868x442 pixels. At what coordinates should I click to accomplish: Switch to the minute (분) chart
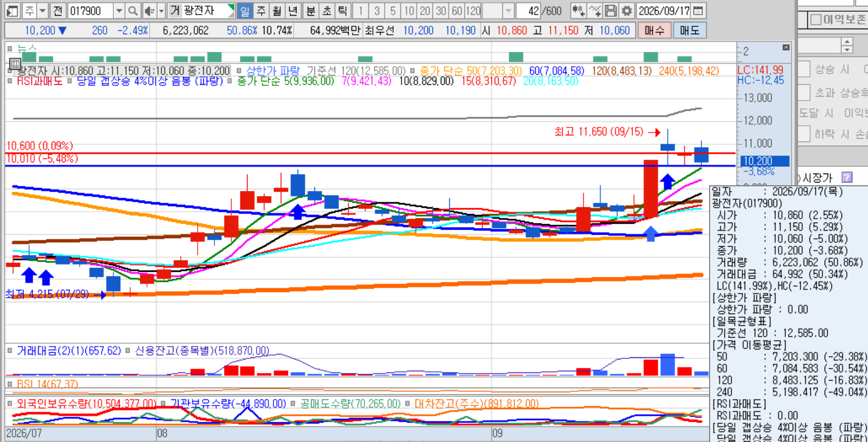pos(310,11)
